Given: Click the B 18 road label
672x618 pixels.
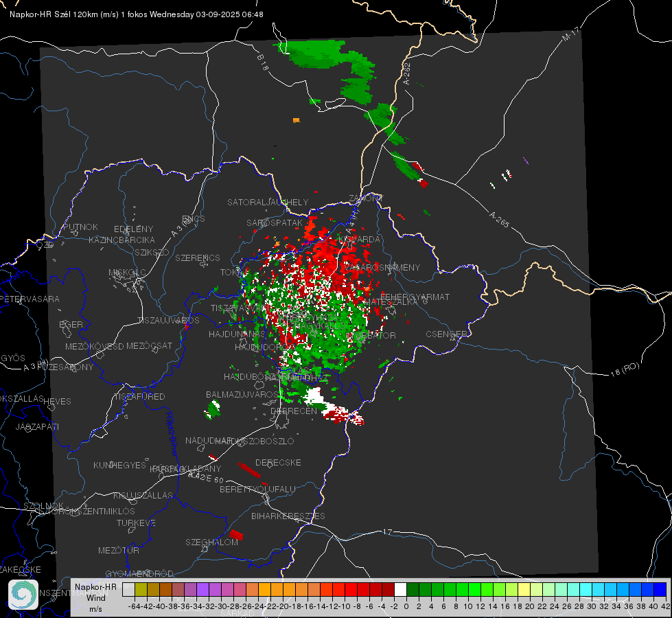Looking at the screenshot, I should [x=262, y=62].
